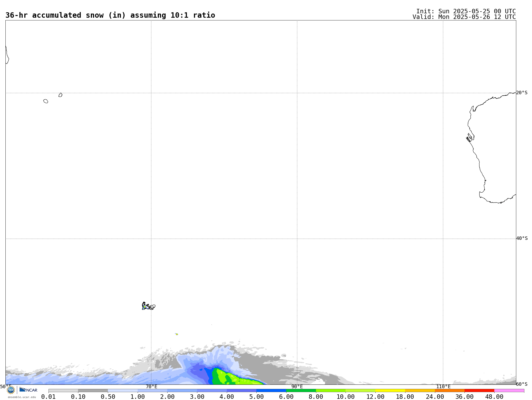This screenshot has width=532, height=400.
Task: Click the '0.10' legend value
Action: pos(78,397)
